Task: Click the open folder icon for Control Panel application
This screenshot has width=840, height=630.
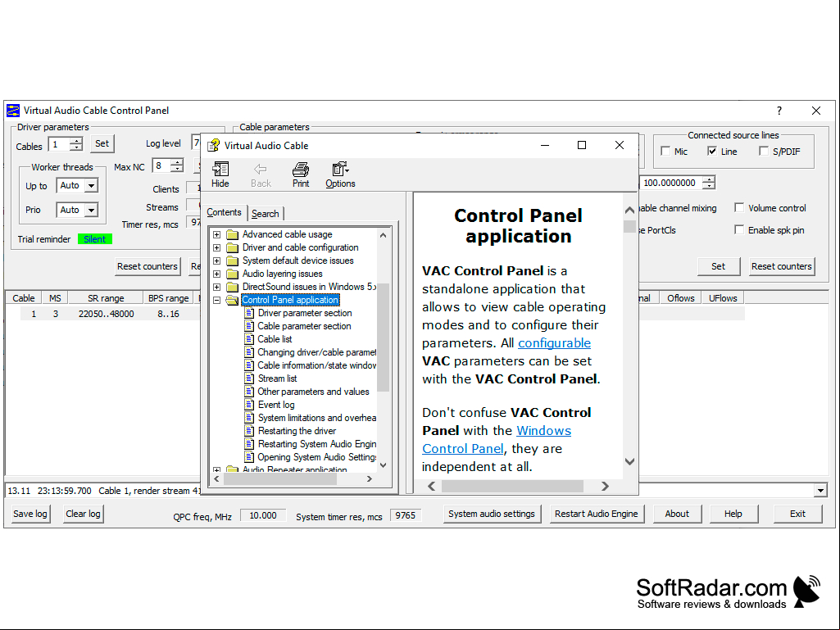Action: tap(232, 300)
